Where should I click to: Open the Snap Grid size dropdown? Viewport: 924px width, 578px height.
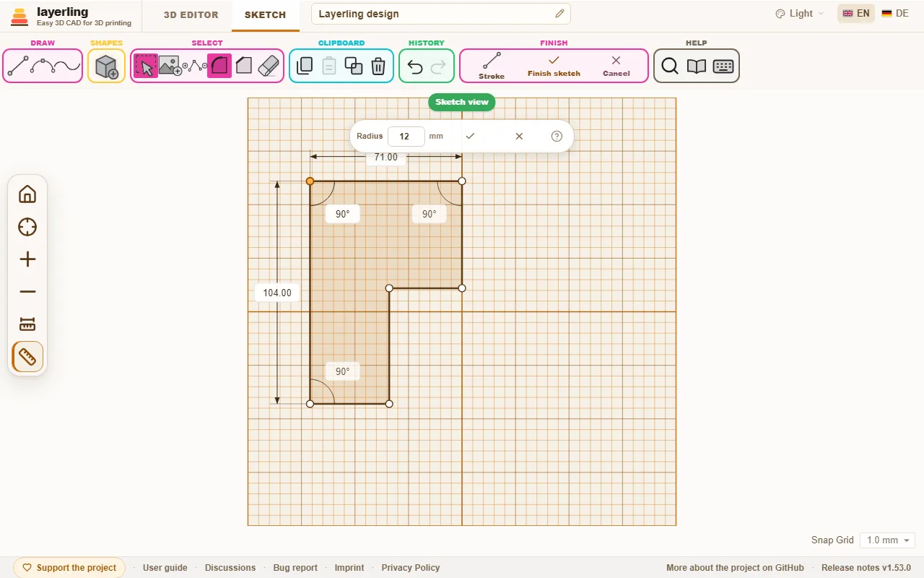[888, 540]
